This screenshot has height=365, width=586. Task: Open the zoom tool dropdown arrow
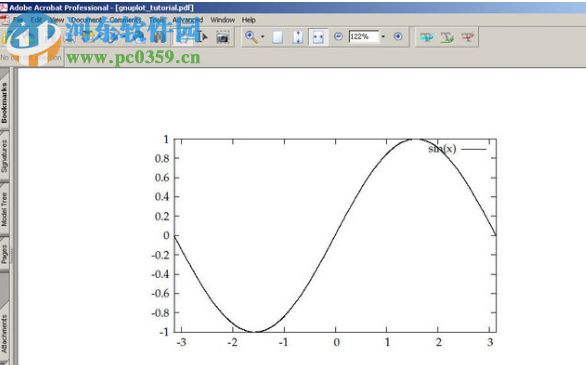click(x=262, y=37)
